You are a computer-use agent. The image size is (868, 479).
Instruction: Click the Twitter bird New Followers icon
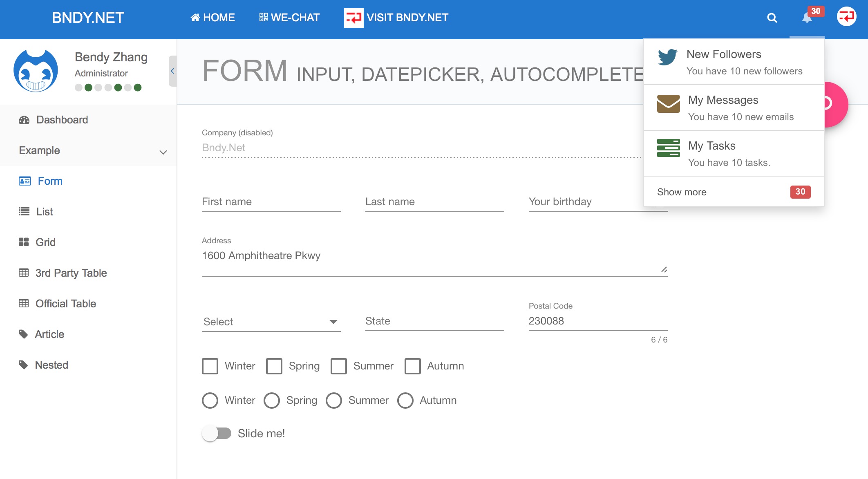point(668,57)
